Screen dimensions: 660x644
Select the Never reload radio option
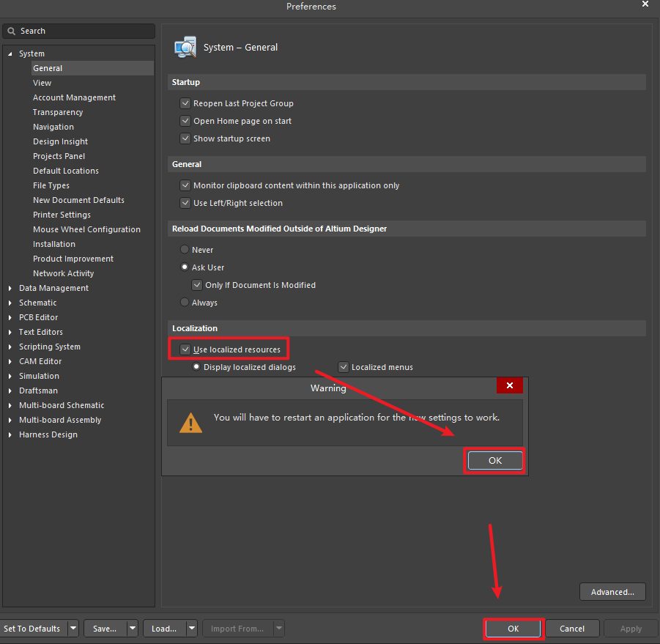click(185, 250)
